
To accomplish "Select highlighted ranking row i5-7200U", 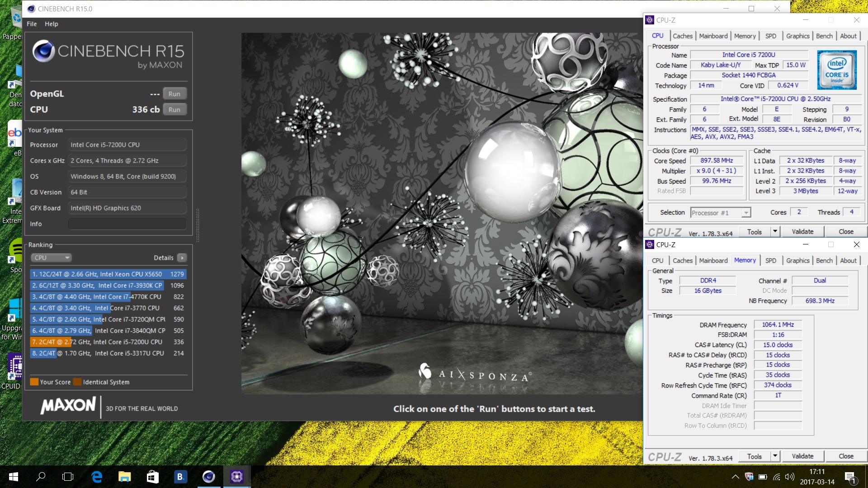I will point(108,342).
